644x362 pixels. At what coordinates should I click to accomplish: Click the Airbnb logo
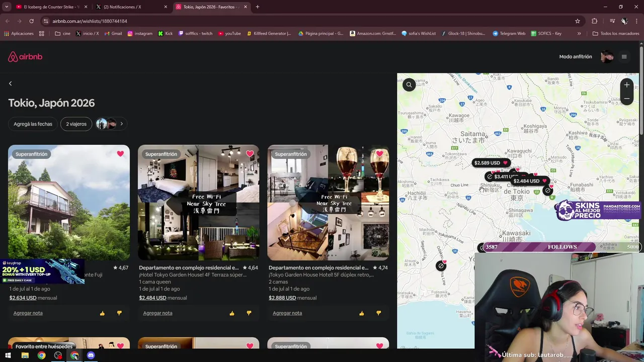coord(25,57)
